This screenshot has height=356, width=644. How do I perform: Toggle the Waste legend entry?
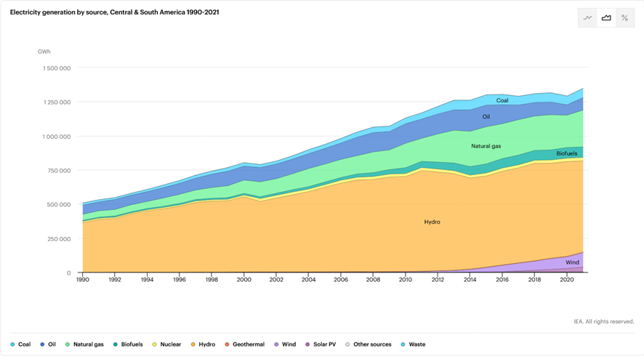coord(412,344)
